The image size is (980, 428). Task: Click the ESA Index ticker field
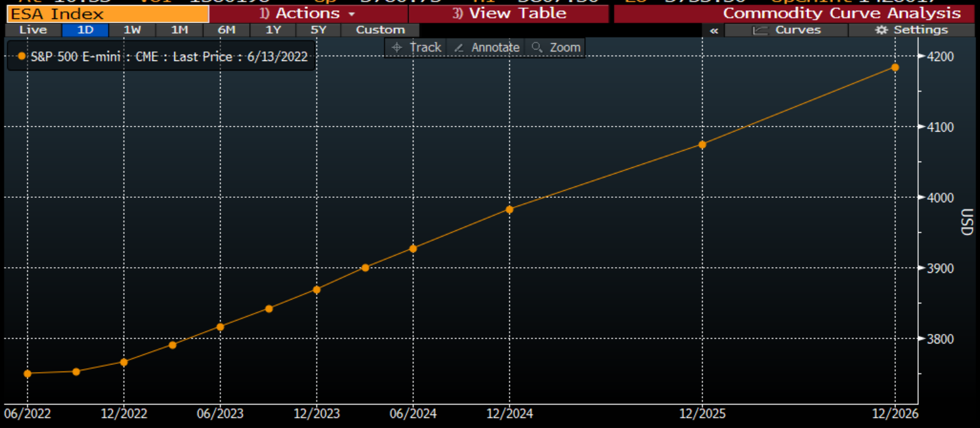(107, 13)
